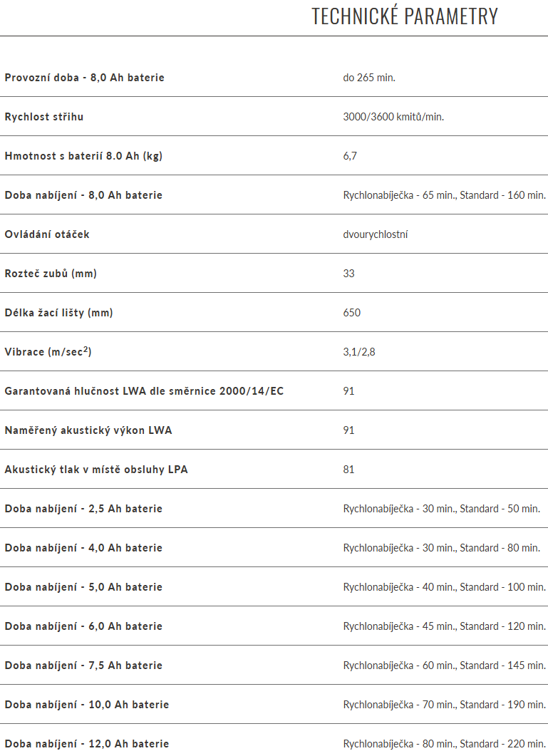The width and height of the screenshot is (548, 756).
Task: Click the 'Doba nabíjení - 8,0 Ah baterie' label
Action: (83, 195)
